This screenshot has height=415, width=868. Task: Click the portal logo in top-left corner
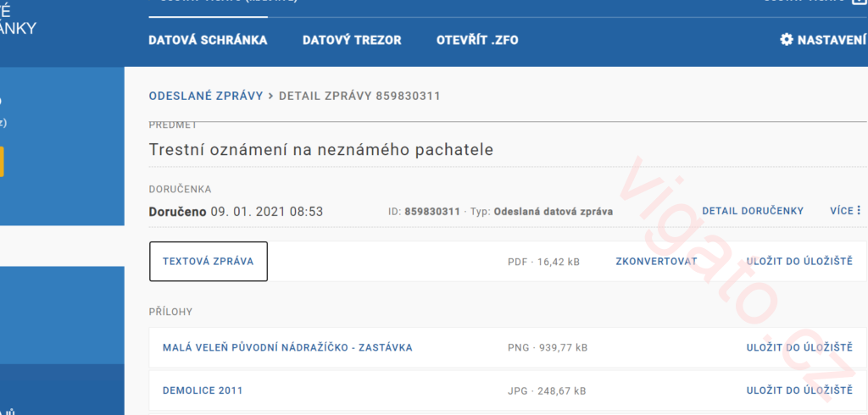pos(17,21)
